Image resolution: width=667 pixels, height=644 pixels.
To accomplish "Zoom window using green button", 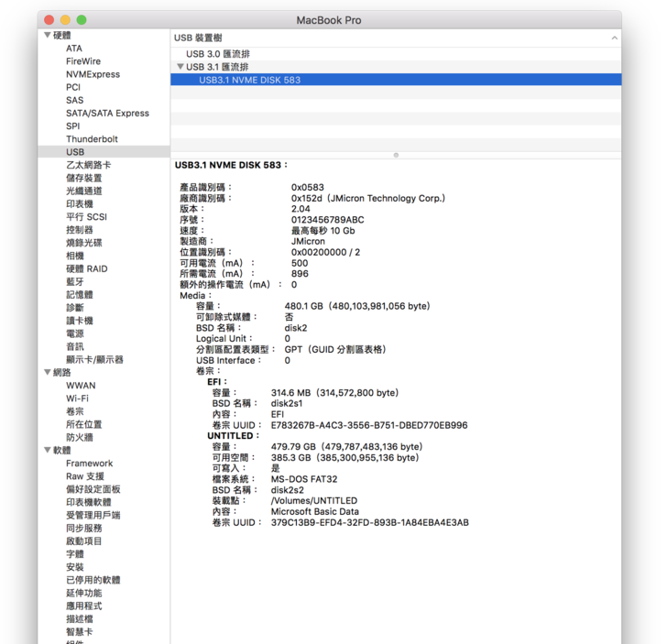I will [x=82, y=20].
